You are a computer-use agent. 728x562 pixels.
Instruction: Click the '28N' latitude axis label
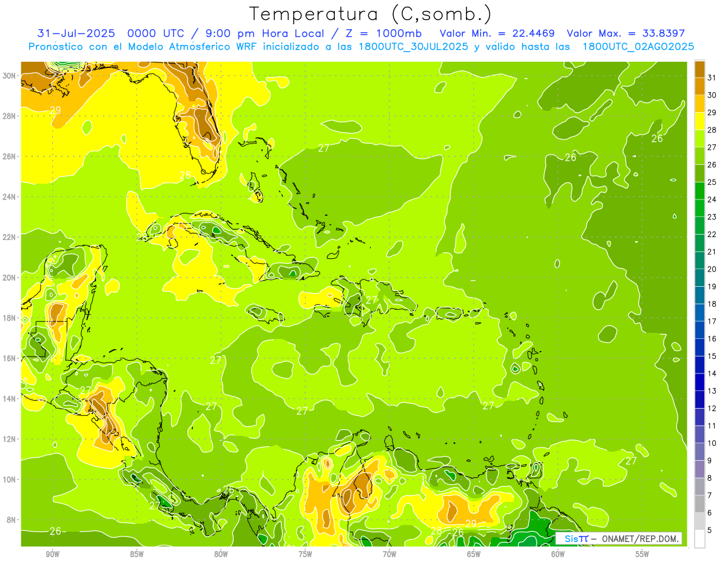[x=10, y=116]
